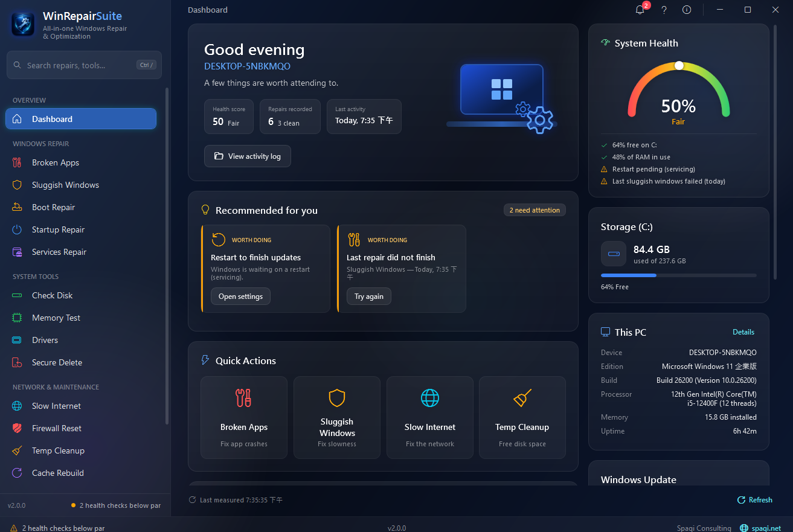Image resolution: width=793 pixels, height=532 pixels.
Task: Click the Memory Test chip icon
Action: 18,318
